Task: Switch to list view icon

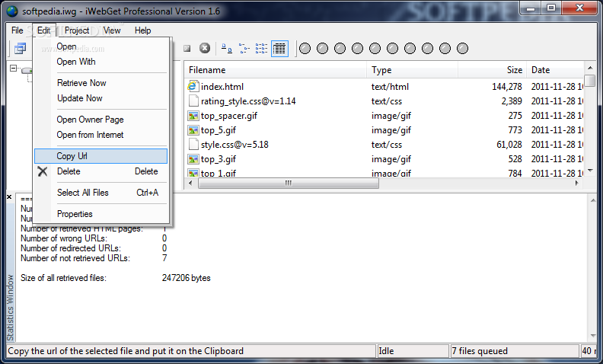Action: coord(261,49)
